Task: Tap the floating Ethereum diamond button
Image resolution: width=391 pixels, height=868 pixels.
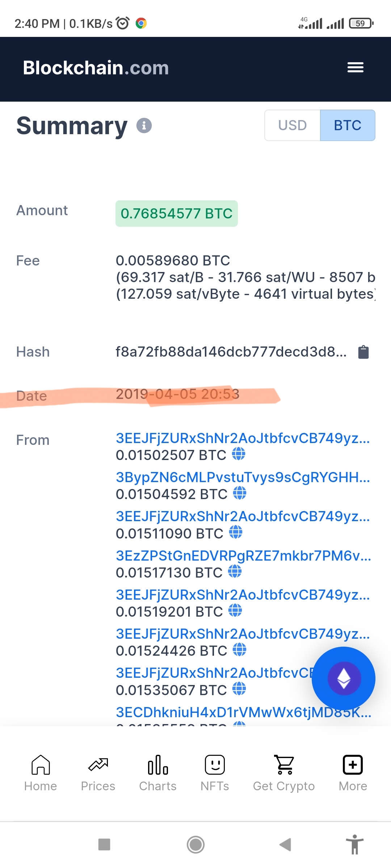Action: point(343,678)
